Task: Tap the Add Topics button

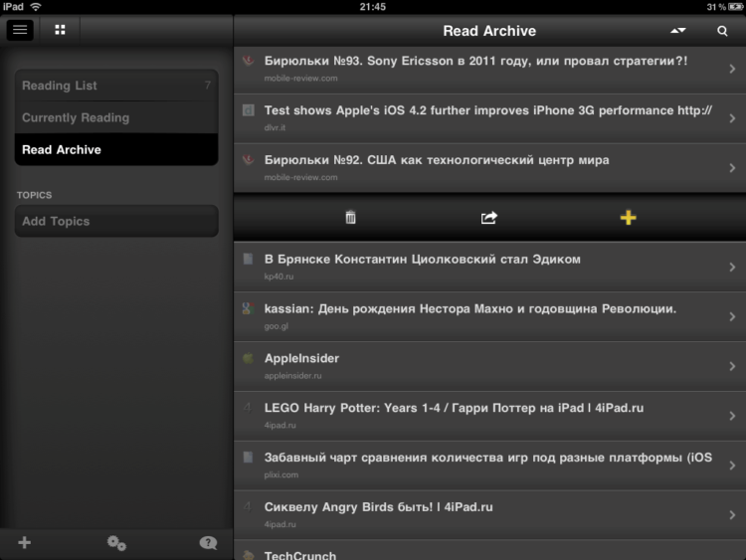Action: [116, 221]
